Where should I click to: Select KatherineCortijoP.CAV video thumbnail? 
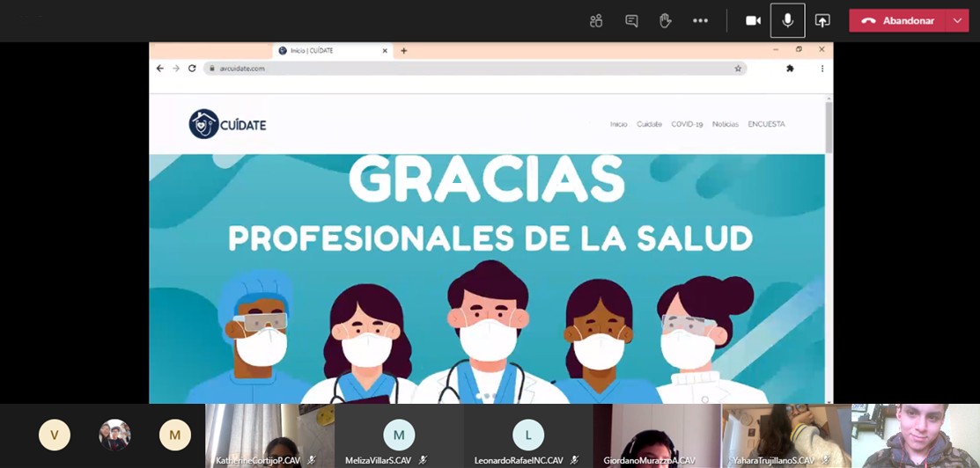point(269,435)
